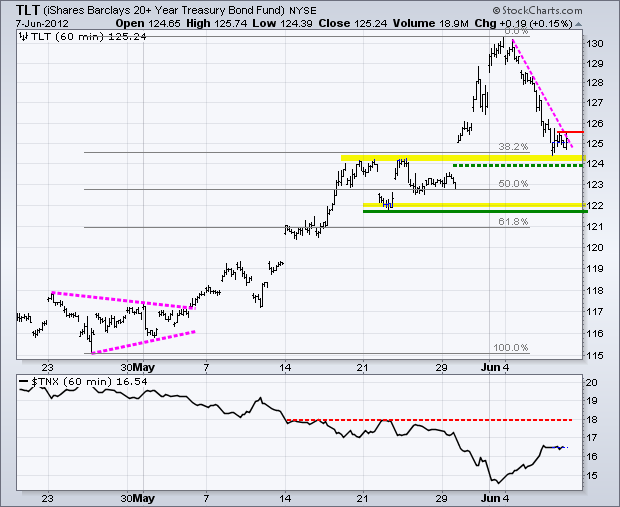Screen dimensions: 620x507
Task: Click the pink dashed lower triangle line
Action: click(x=144, y=342)
